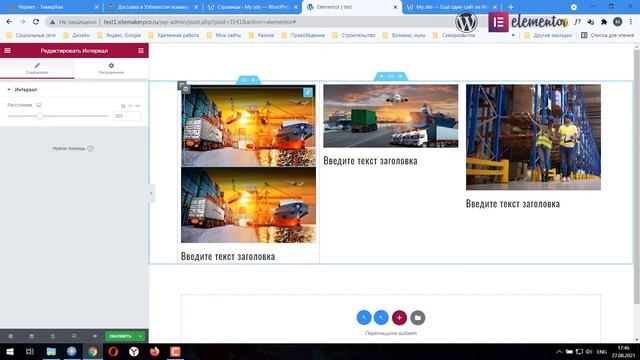Collapse the Elementor side panel handle
640x360 pixels.
click(151, 193)
